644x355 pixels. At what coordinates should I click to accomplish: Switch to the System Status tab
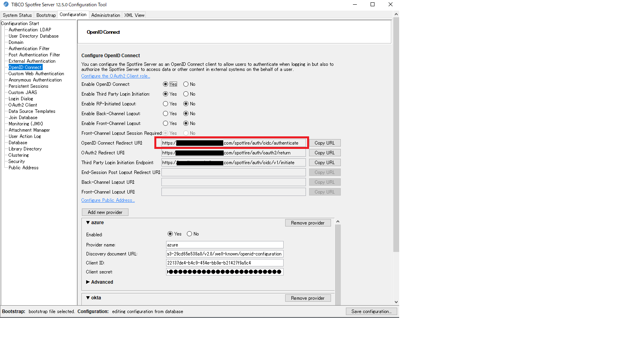click(x=17, y=15)
